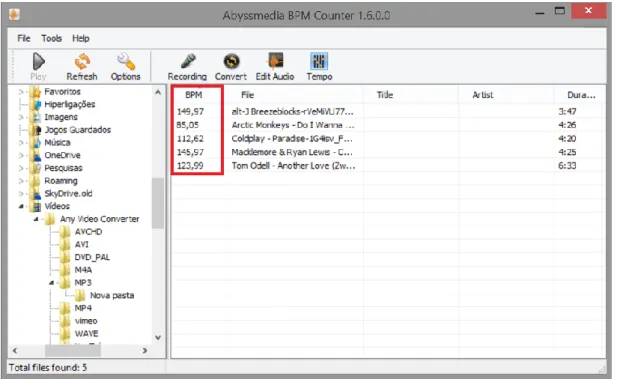Select the SkyDrive.old folder
617x379 pixels.
tap(68, 194)
